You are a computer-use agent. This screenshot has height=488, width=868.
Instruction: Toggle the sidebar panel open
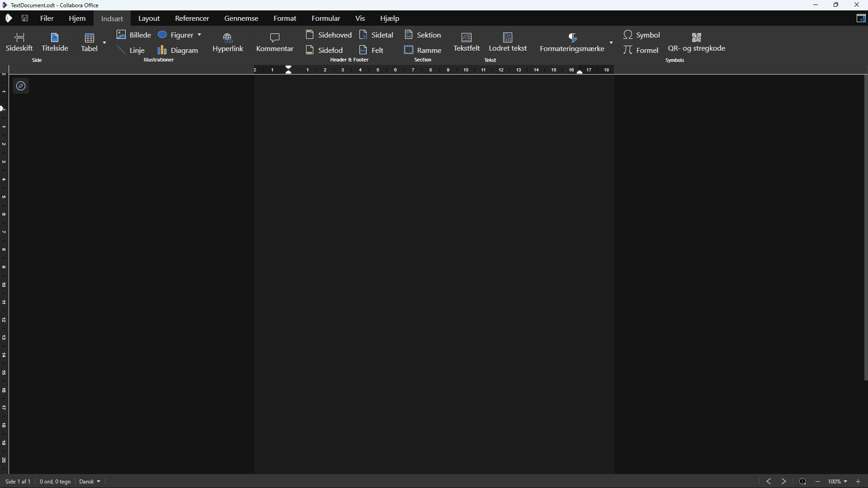(862, 18)
